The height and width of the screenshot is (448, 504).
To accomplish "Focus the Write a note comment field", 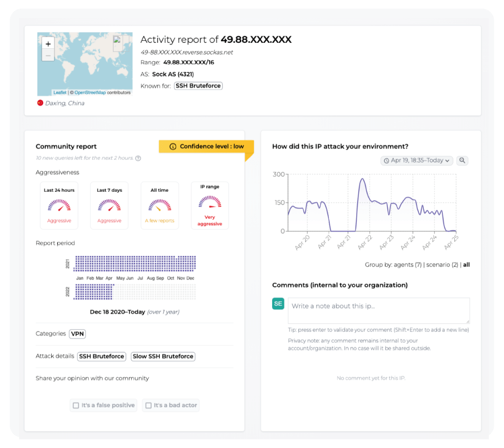I will pyautogui.click(x=378, y=310).
